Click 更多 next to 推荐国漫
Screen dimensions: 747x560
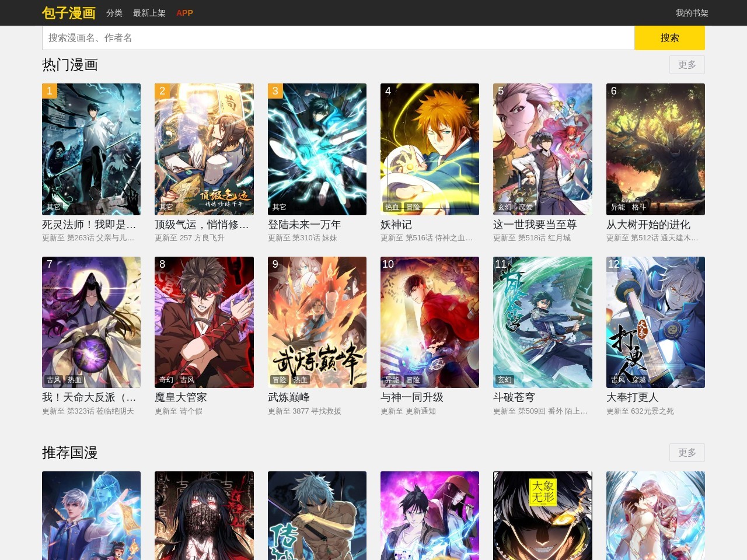point(687,453)
